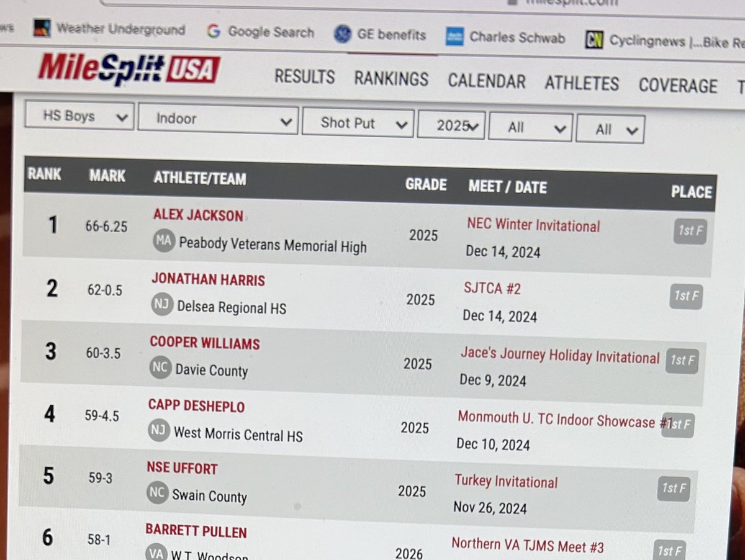Open the MileSplit USA logo home link
This screenshot has width=745, height=560.
tap(129, 68)
